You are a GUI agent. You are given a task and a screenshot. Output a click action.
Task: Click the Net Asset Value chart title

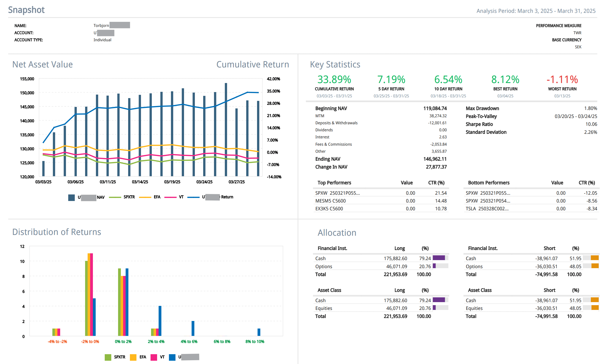[43, 65]
